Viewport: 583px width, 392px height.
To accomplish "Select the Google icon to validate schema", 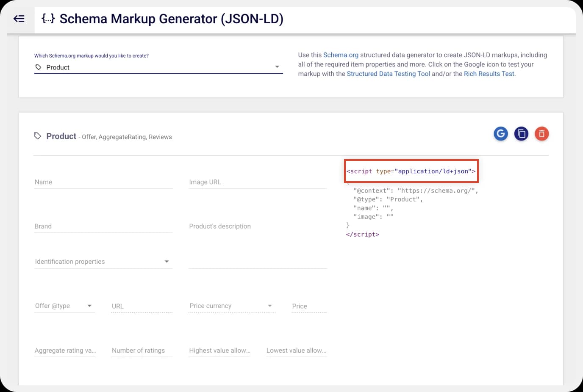I will 500,133.
